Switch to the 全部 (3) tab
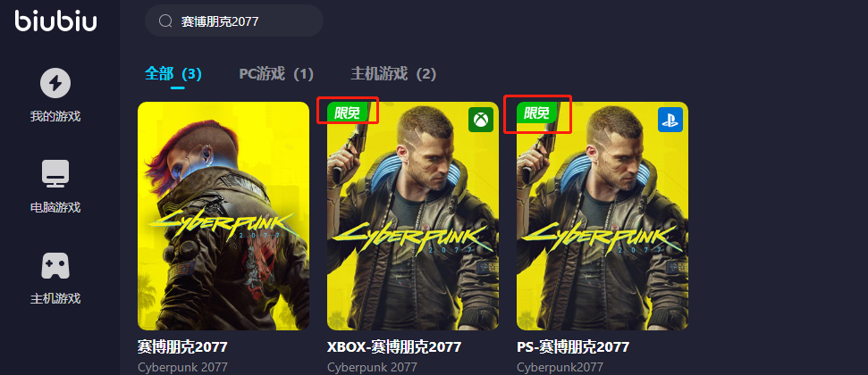Viewport: 868px width, 375px height. [173, 73]
